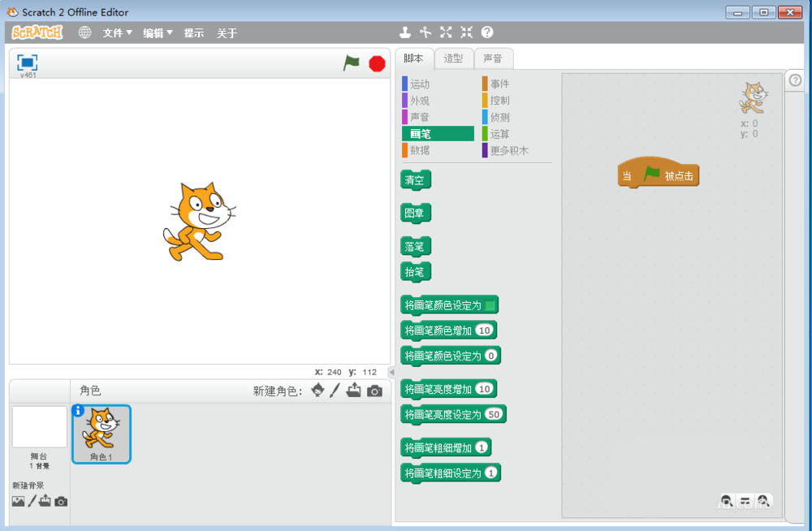Reset scripts area zoom
Viewport: 812px width, 531px height.
point(745,501)
